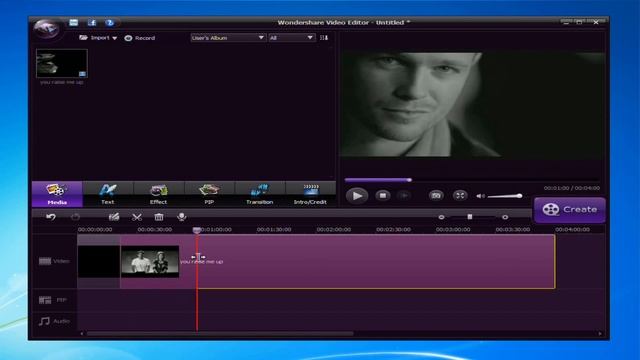Zoom in the timeline

tap(505, 217)
